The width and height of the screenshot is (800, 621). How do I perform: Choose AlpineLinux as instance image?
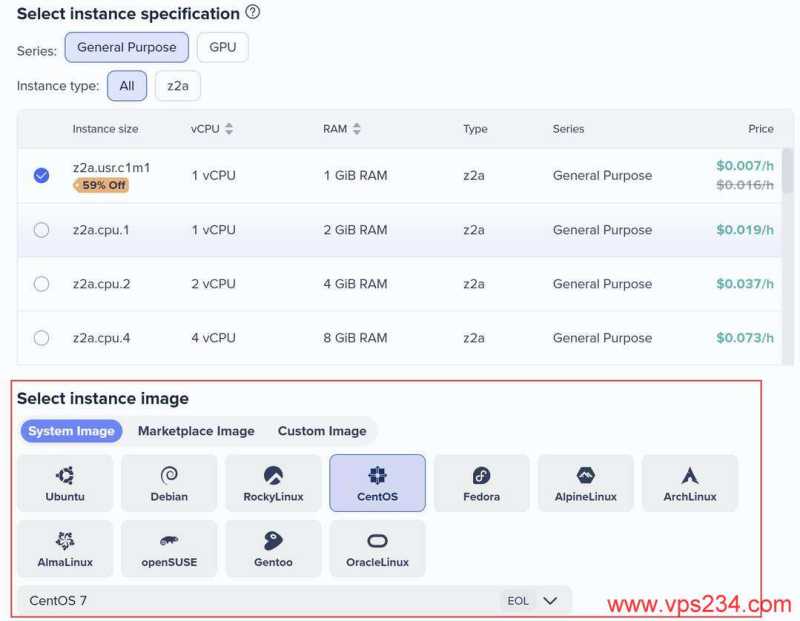[585, 483]
